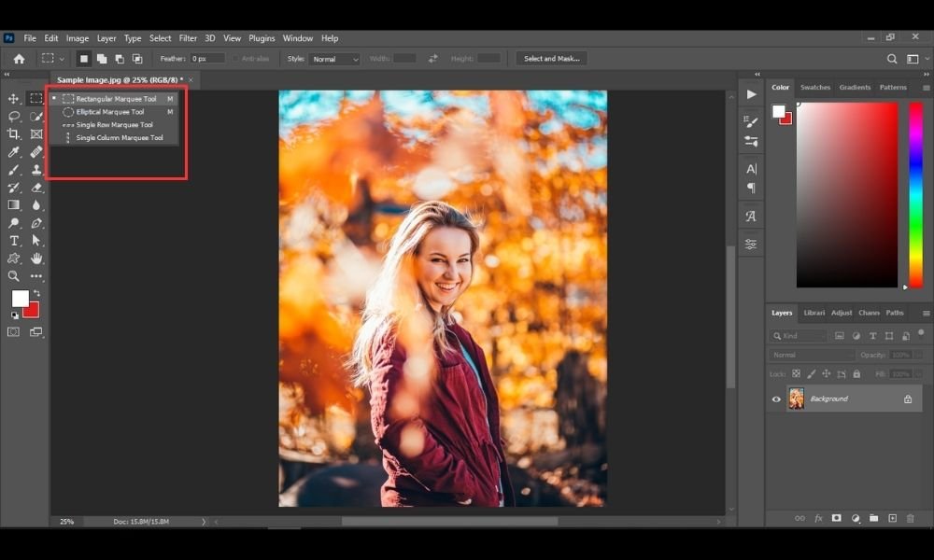Image resolution: width=934 pixels, height=560 pixels.
Task: Click swap foreground and background colors arrows
Action: tap(37, 293)
